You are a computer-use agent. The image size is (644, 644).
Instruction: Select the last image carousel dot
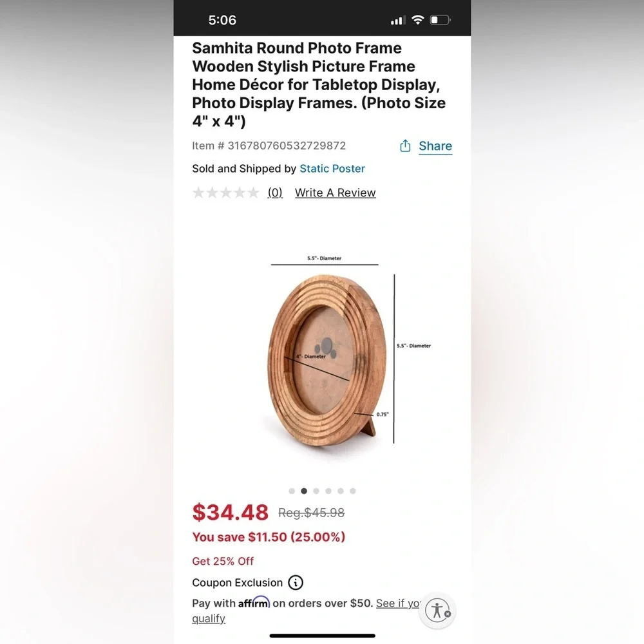pos(353,491)
